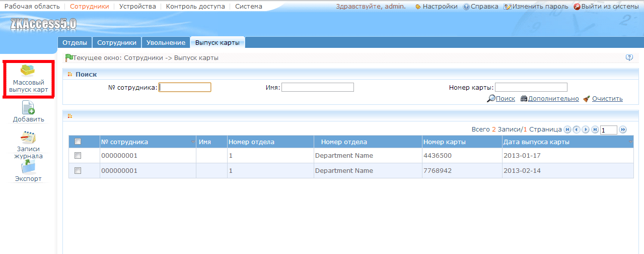Click the Экспорт export folder icon

28,167
